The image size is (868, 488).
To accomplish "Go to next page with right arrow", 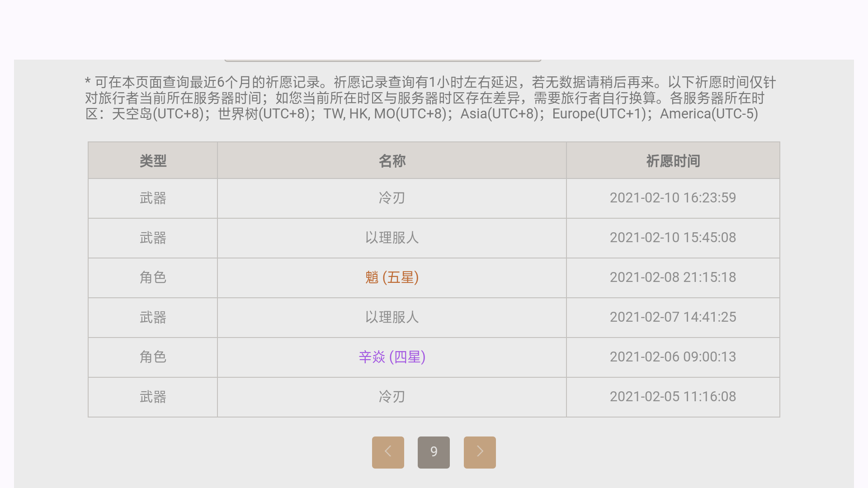I will pyautogui.click(x=480, y=452).
